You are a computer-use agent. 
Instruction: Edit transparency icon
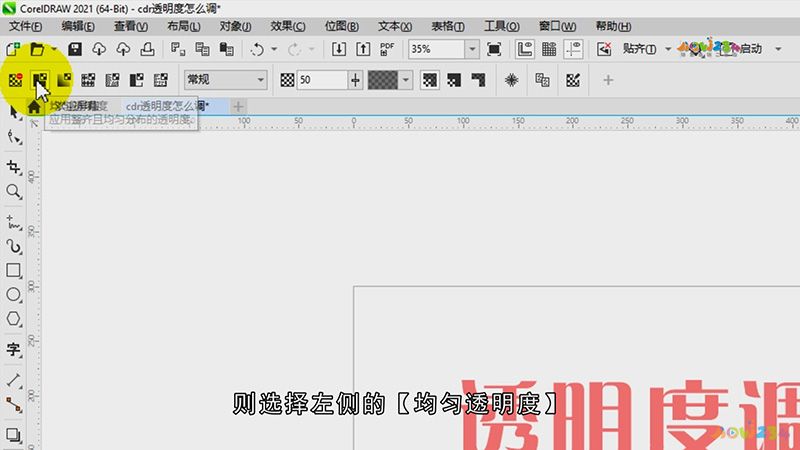573,80
